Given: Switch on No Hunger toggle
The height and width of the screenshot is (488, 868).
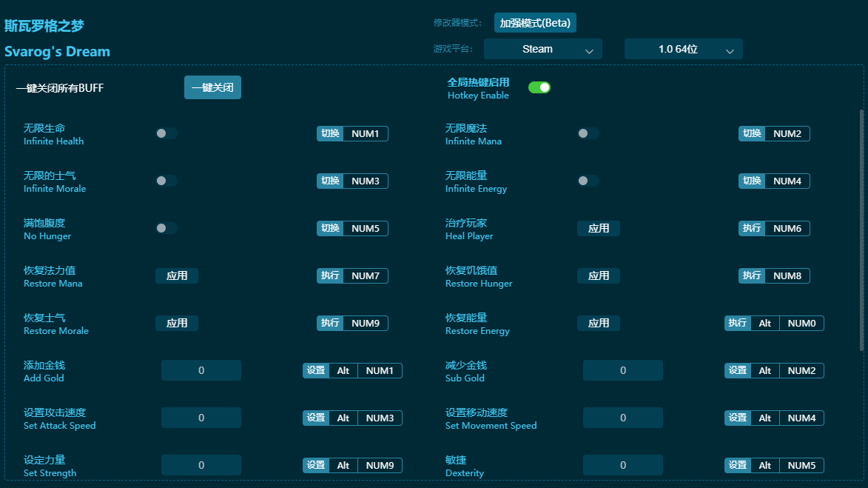Looking at the screenshot, I should coord(166,228).
